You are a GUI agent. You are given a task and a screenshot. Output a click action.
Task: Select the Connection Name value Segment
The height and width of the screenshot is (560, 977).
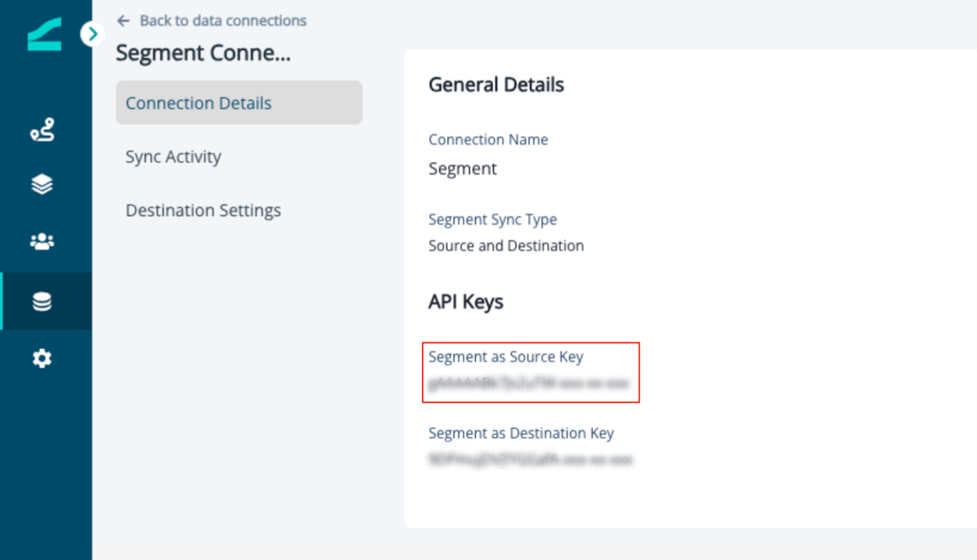(463, 169)
